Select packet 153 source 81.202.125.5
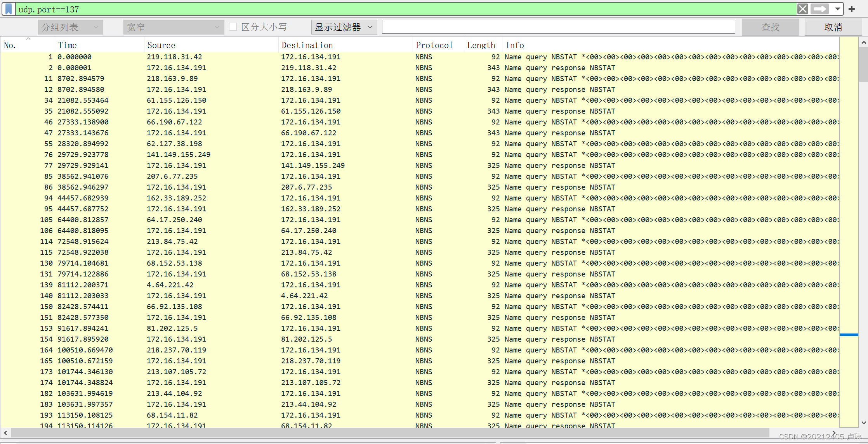This screenshot has width=868, height=444. (420, 328)
